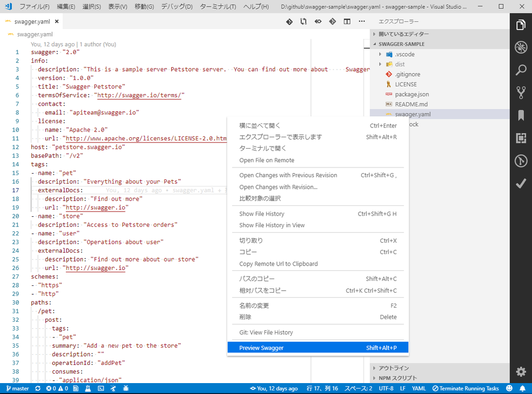The height and width of the screenshot is (394, 532).
Task: Open the editor More Actions ellipsis
Action: [x=362, y=21]
